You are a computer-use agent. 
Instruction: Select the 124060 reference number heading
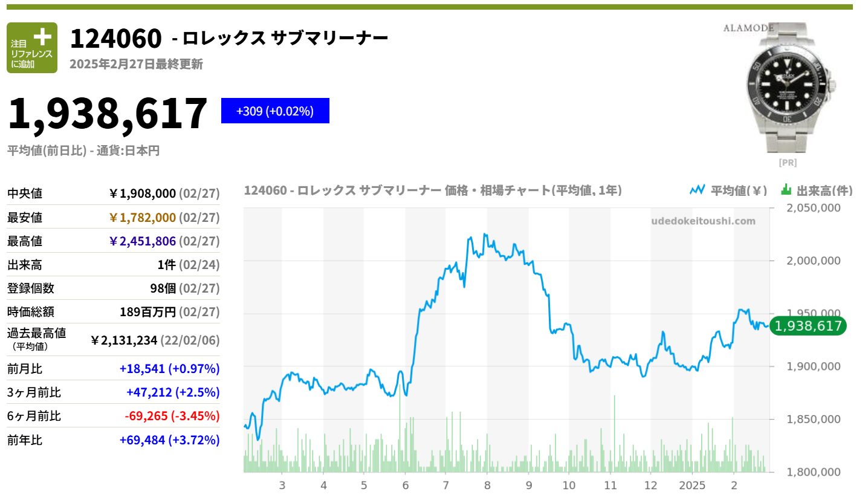coord(116,39)
